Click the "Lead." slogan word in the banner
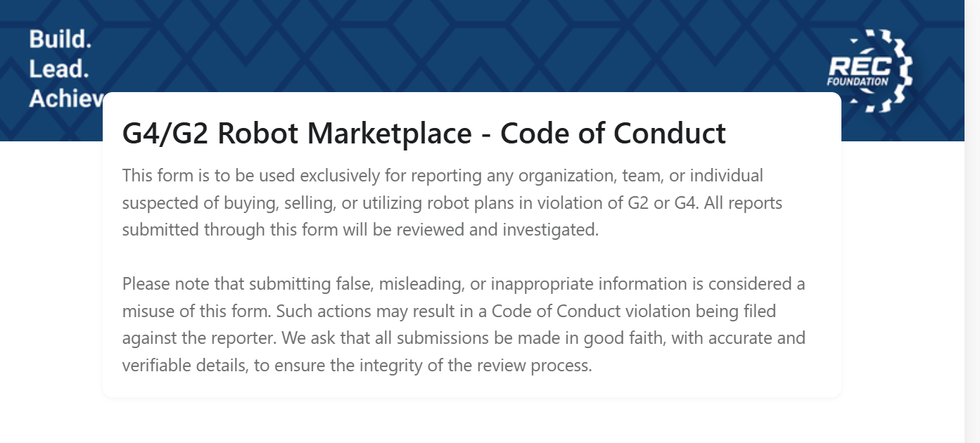 pyautogui.click(x=59, y=69)
